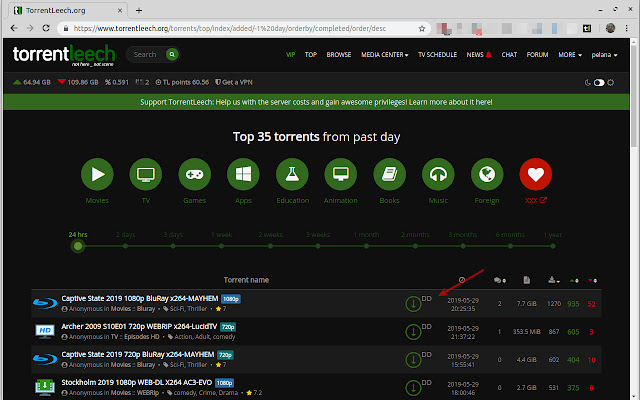Select the 1 week timeline point
This screenshot has height=400, width=640.
tap(221, 246)
